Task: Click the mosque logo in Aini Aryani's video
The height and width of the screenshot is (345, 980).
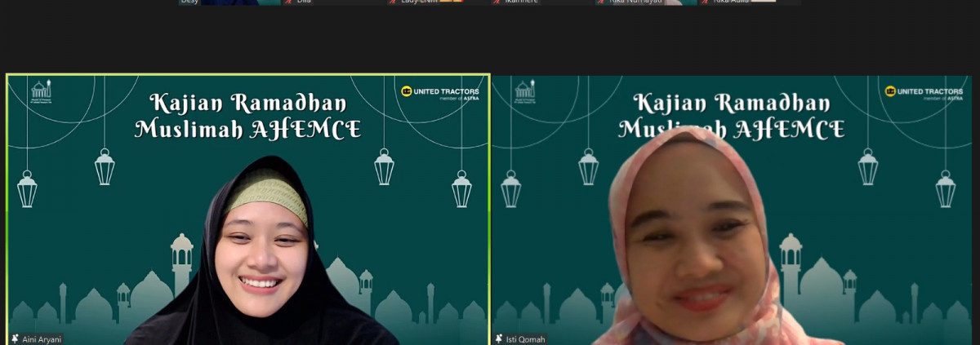Action: [41, 90]
